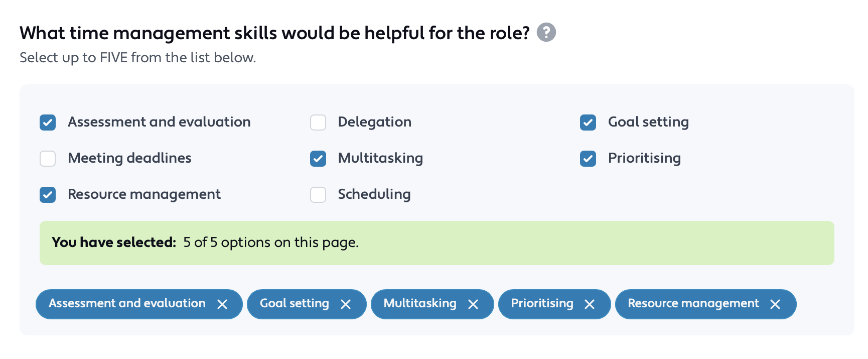
Task: Remove Resource management chip via X
Action: pyautogui.click(x=775, y=304)
